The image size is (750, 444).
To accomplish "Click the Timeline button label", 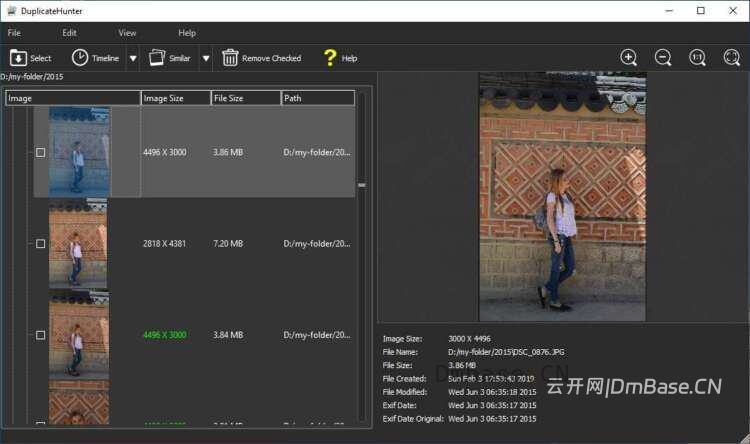I will 105,58.
